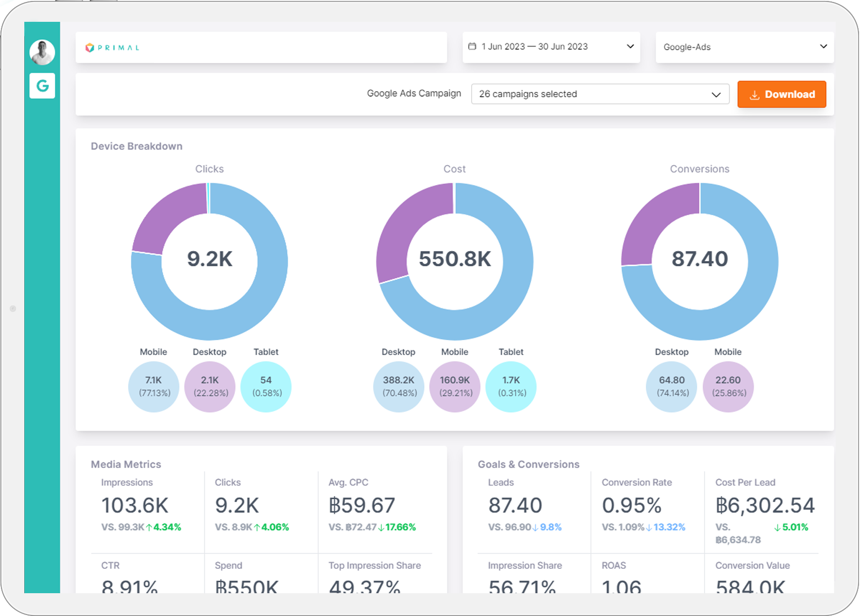Click the Goals & Conversions heading
This screenshot has height=616, width=860.
pos(529,464)
